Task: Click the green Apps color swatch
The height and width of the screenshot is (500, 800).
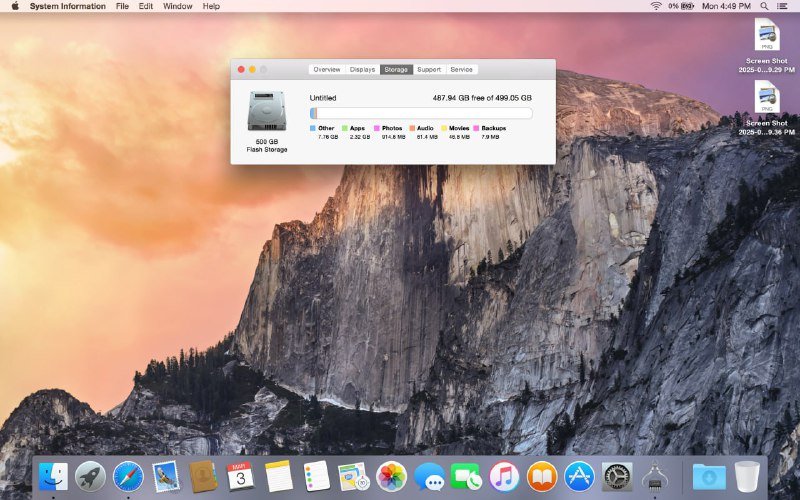Action: point(345,129)
